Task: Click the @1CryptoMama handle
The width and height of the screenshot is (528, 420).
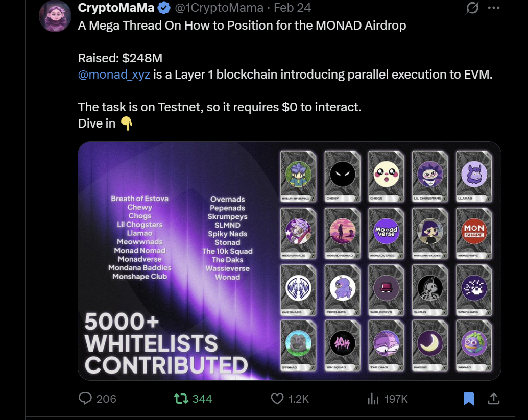Action: click(220, 8)
